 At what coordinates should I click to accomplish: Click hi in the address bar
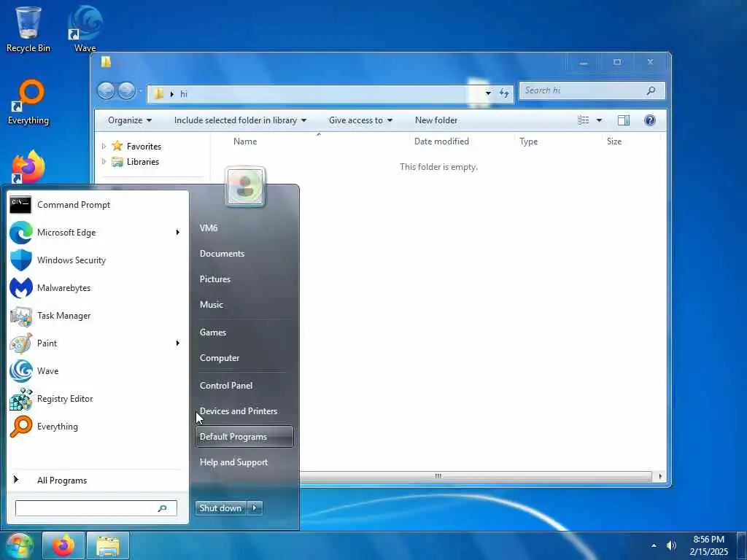point(183,94)
